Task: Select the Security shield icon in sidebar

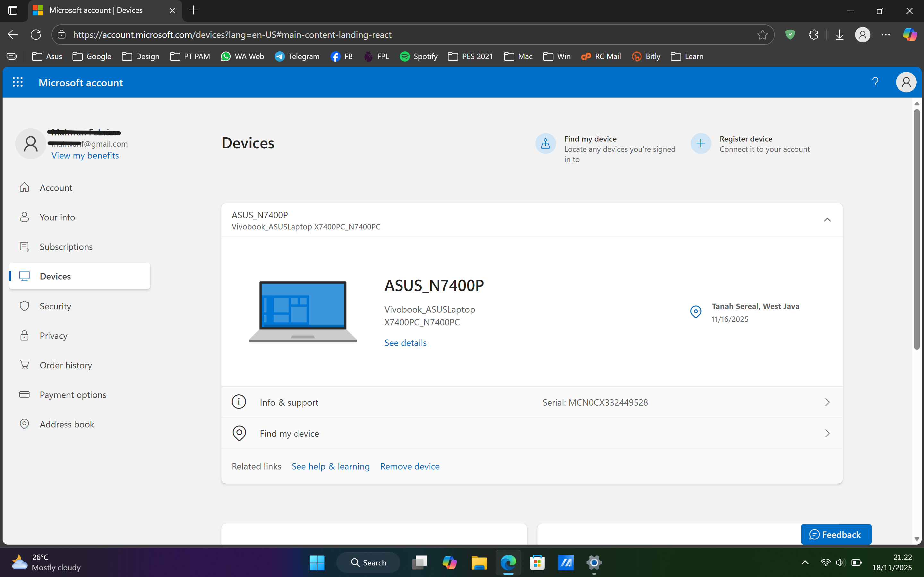Action: coord(24,306)
